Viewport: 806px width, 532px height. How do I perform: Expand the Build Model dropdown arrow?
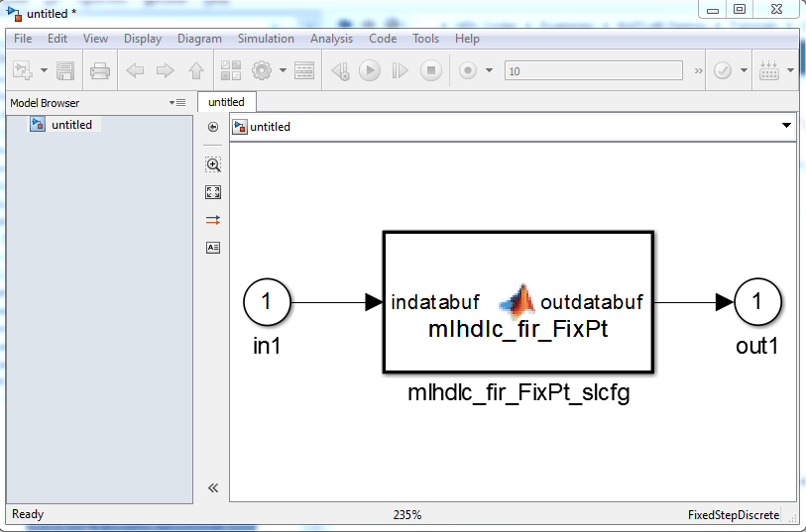click(790, 70)
